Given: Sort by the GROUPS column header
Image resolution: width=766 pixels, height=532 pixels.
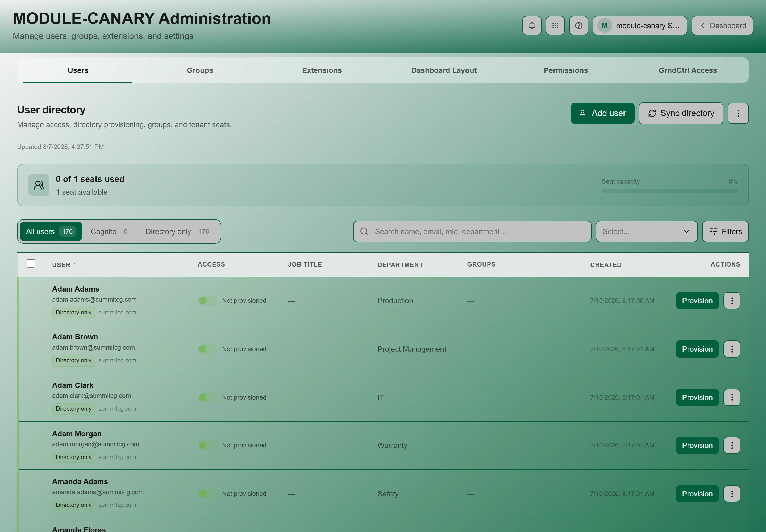Looking at the screenshot, I should 481,264.
